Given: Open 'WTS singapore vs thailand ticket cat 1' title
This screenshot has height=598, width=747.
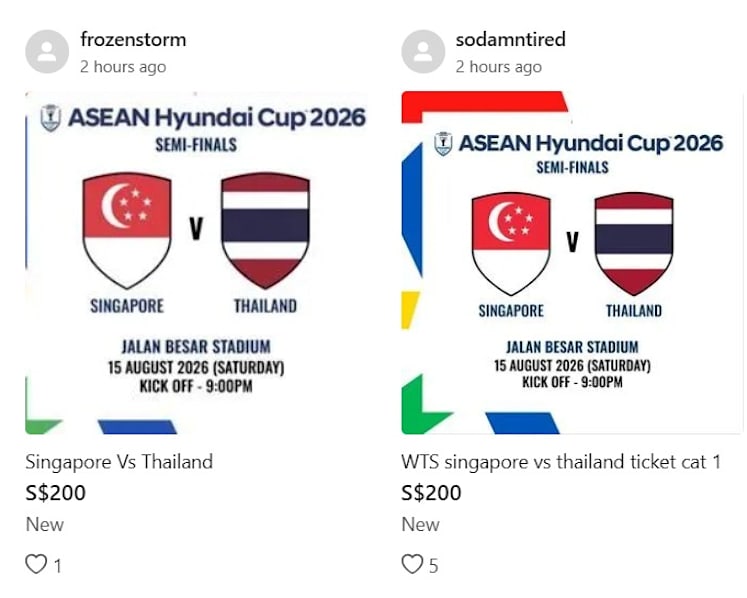Looking at the screenshot, I should pyautogui.click(x=561, y=462).
